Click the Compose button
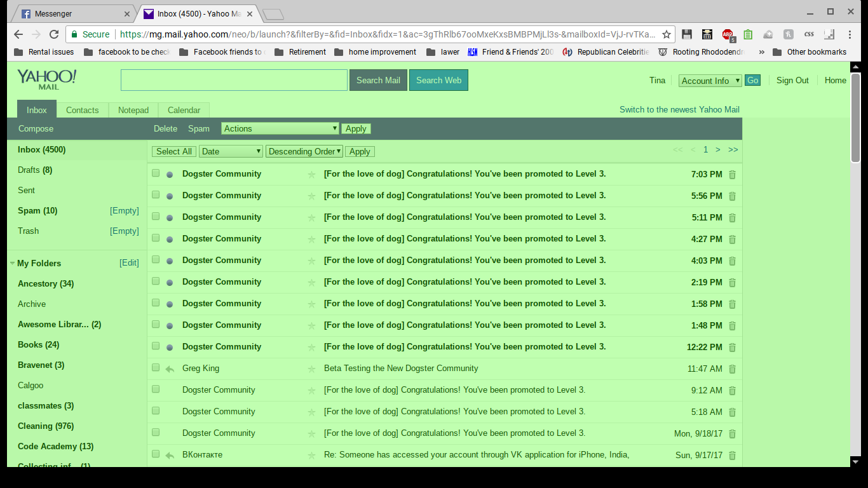The width and height of the screenshot is (868, 488). pyautogui.click(x=36, y=128)
